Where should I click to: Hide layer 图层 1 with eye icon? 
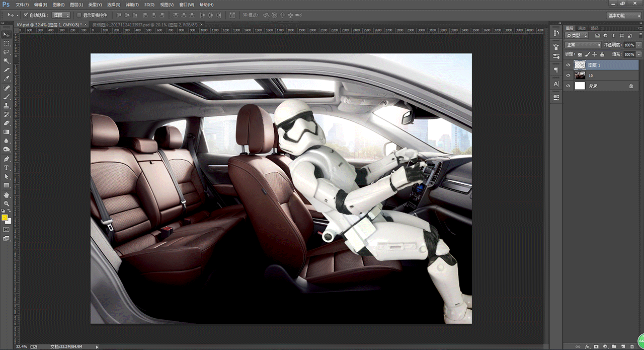569,65
